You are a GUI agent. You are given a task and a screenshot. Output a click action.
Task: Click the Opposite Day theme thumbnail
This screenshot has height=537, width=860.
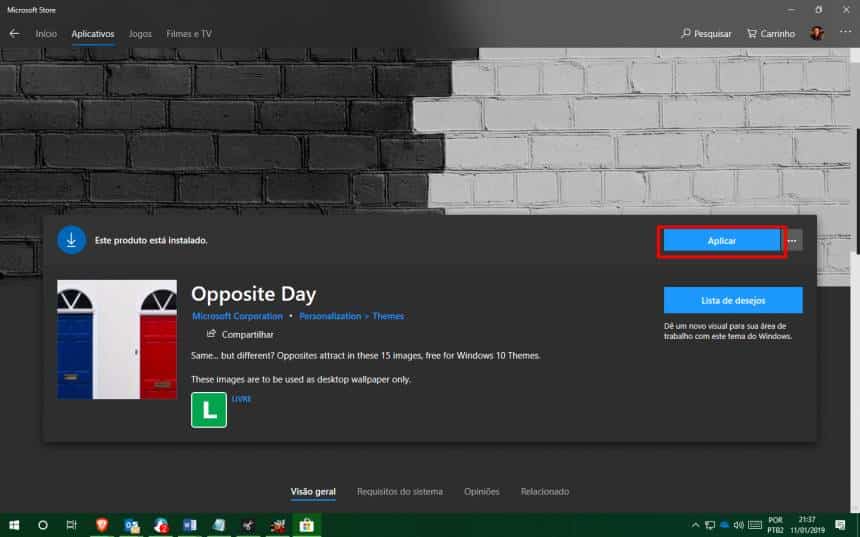(x=117, y=340)
